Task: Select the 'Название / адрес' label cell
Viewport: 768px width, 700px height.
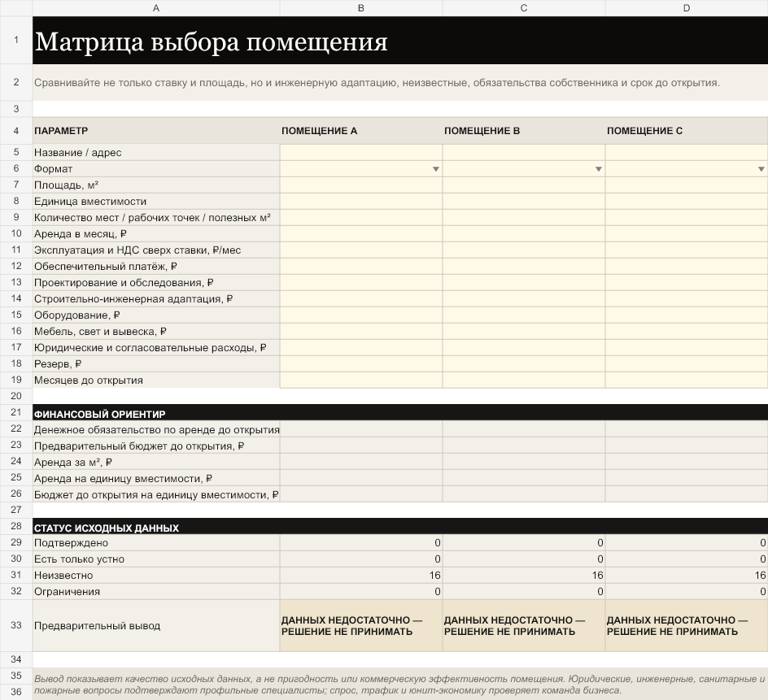Action: (156, 153)
